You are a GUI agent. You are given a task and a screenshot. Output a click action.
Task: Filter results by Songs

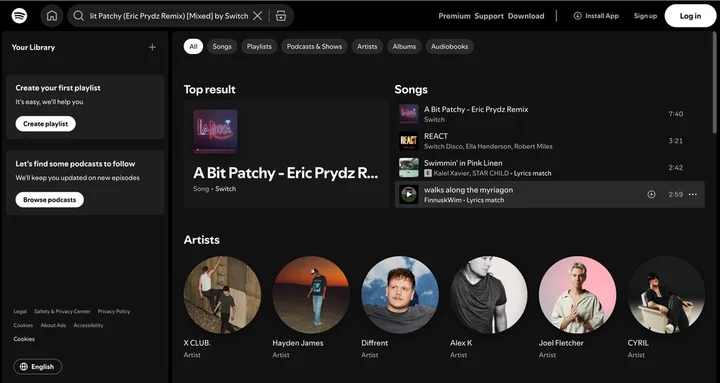pos(222,46)
